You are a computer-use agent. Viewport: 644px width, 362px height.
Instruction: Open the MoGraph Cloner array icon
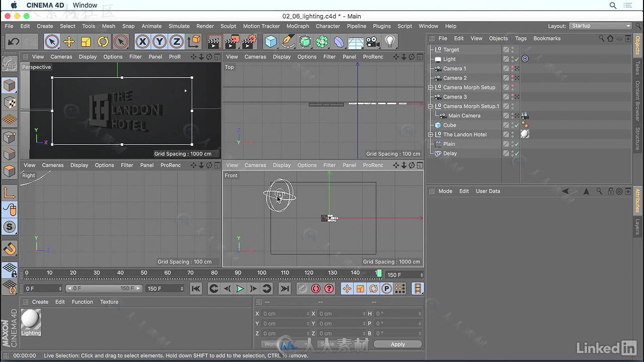tap(322, 41)
